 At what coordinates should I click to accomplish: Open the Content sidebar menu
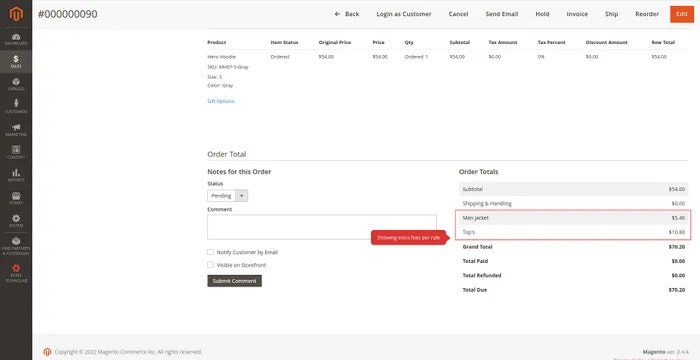[x=16, y=153]
